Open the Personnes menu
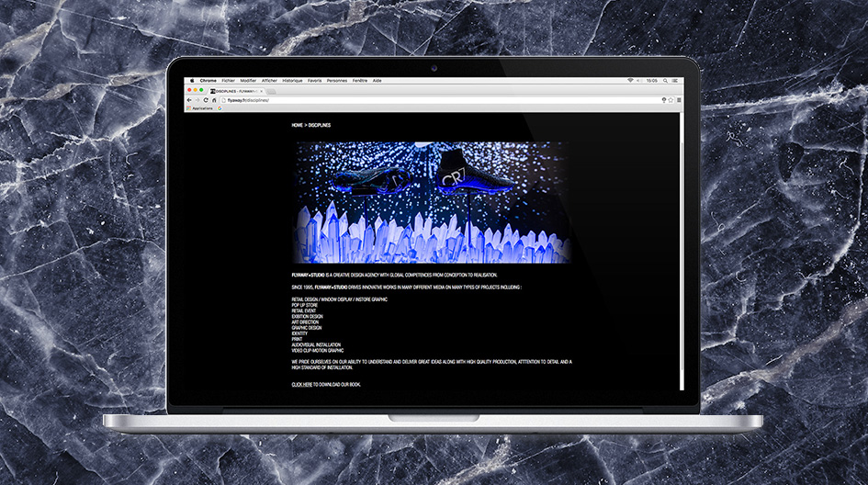Screen dimensions: 868x485 click(336, 81)
